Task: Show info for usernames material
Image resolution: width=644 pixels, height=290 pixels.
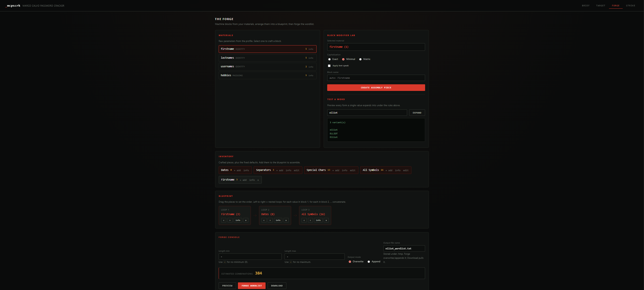Action: [311, 67]
